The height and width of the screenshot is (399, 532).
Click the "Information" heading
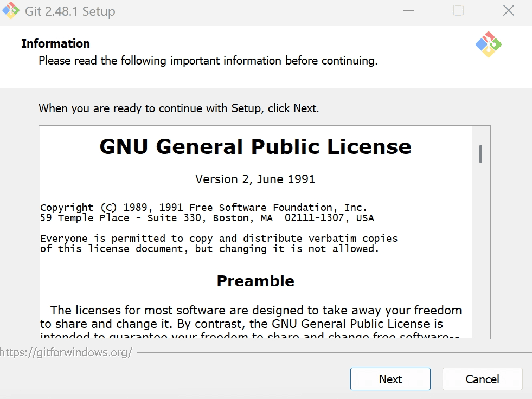[x=56, y=44]
